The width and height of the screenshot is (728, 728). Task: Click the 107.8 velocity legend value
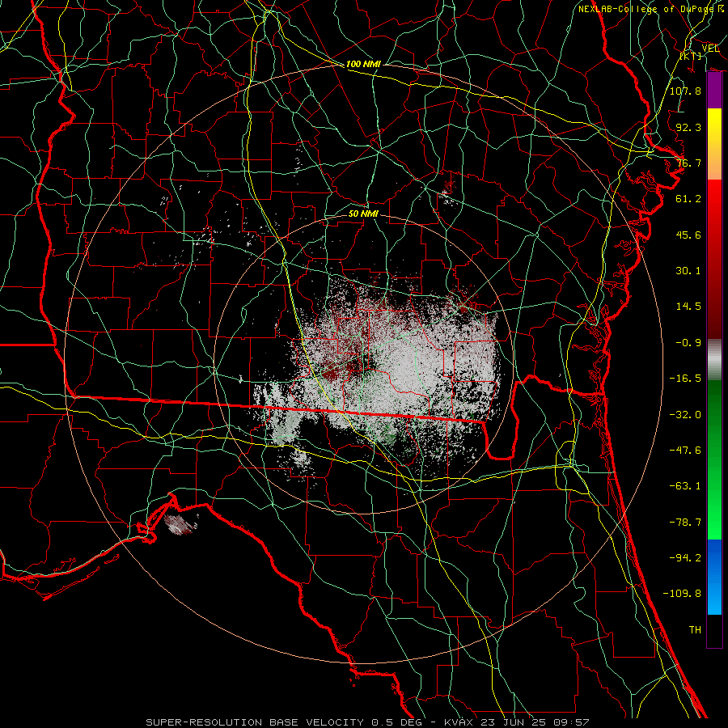tap(685, 91)
